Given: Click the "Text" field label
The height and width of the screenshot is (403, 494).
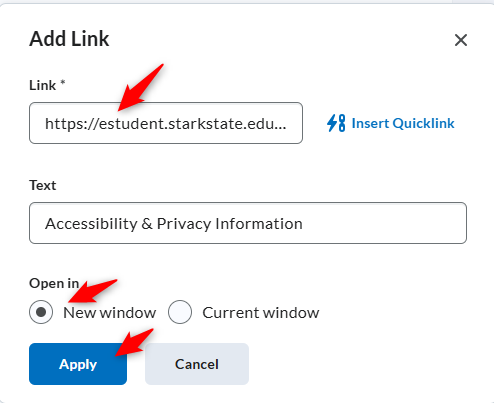Looking at the screenshot, I should click(43, 185).
